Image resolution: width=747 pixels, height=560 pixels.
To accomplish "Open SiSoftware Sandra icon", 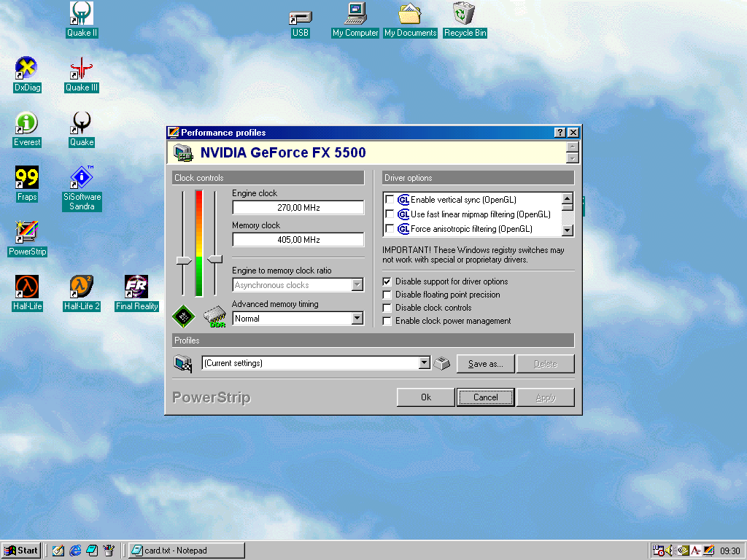I will pos(82,178).
